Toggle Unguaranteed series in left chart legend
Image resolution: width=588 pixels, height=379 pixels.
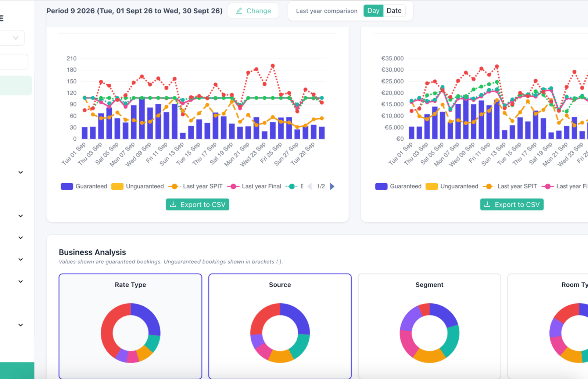pyautogui.click(x=137, y=187)
